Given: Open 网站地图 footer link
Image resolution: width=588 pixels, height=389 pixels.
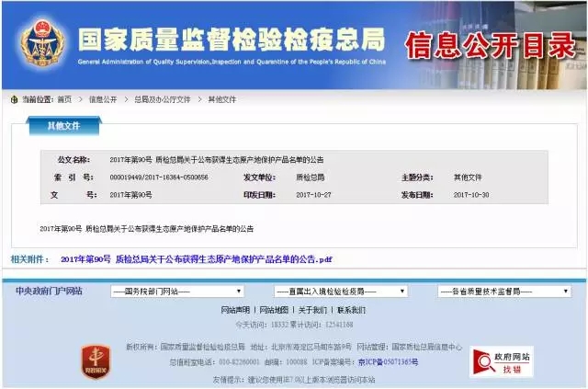Looking at the screenshot, I should [x=274, y=310].
